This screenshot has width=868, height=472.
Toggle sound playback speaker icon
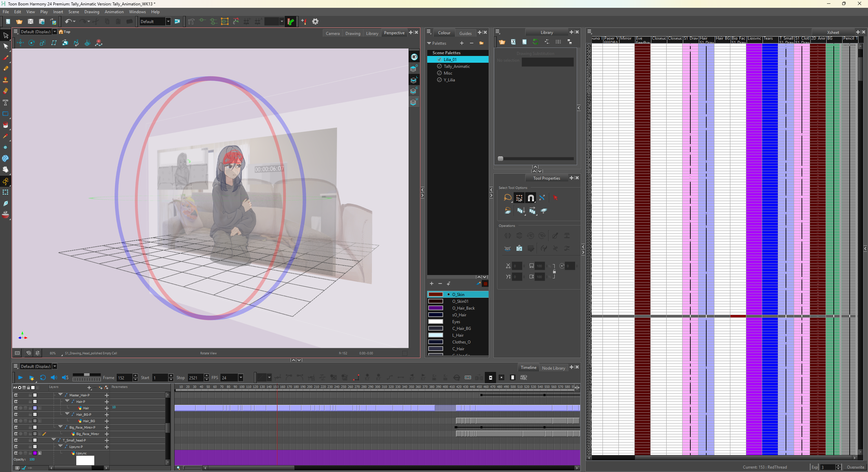click(54, 377)
